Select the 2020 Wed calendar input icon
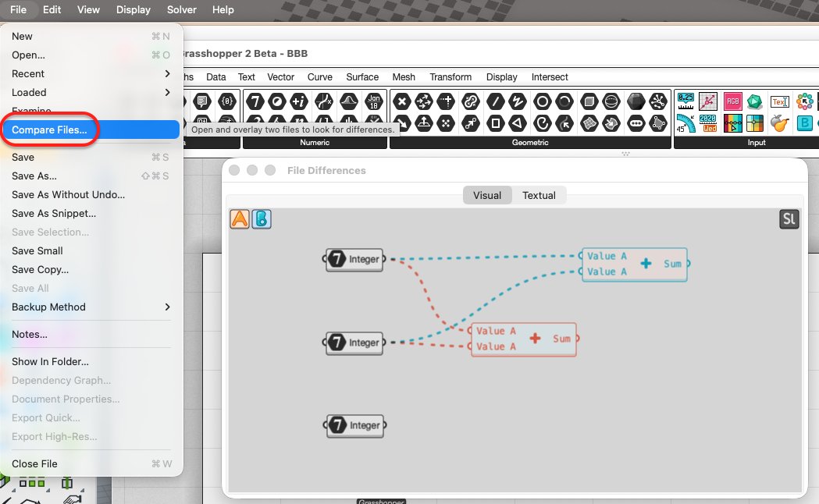Screen dimensions: 819x504 [708, 123]
